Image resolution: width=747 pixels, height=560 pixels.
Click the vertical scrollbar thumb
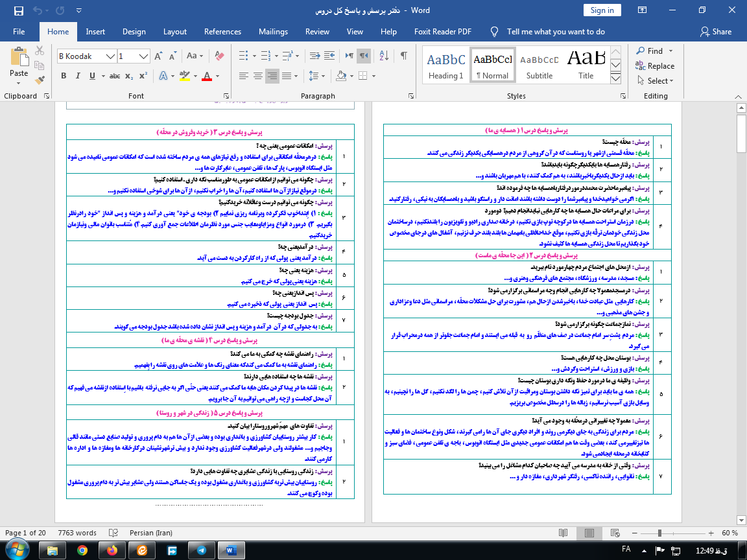click(x=741, y=132)
